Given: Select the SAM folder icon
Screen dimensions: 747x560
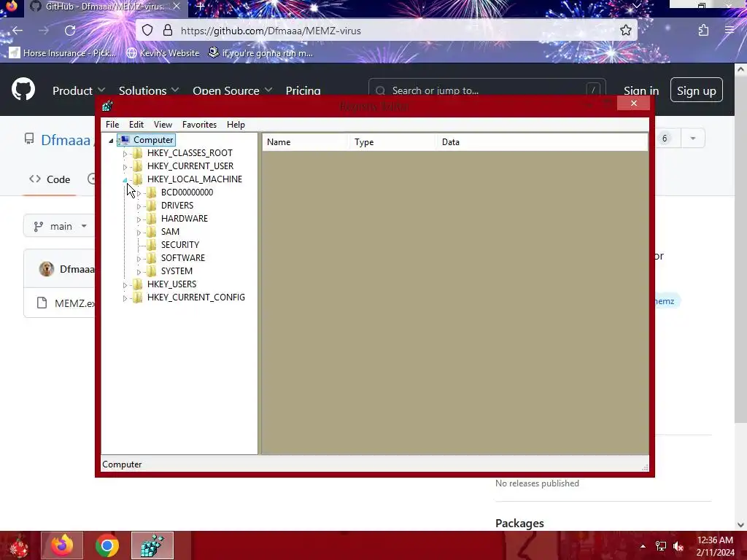Looking at the screenshot, I should [x=152, y=231].
